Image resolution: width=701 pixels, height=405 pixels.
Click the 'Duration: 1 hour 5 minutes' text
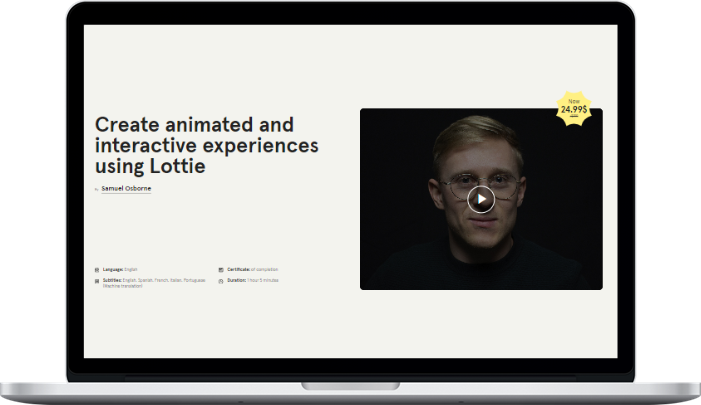coord(253,280)
